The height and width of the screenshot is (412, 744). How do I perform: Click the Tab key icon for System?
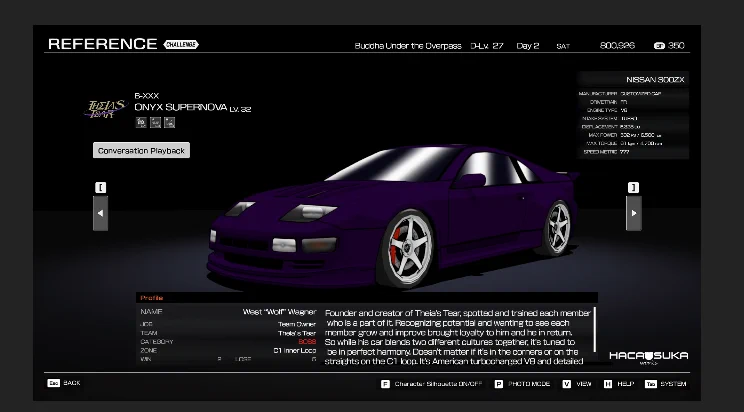651,384
